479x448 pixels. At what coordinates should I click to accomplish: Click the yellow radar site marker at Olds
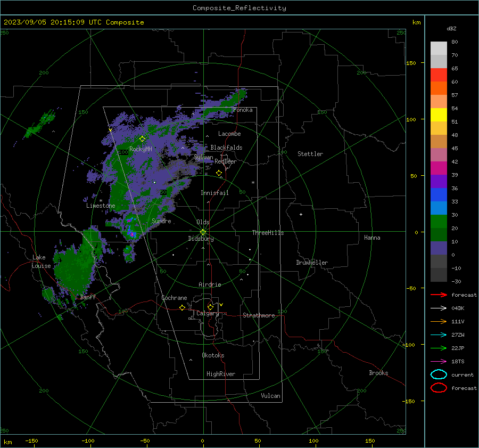(203, 232)
